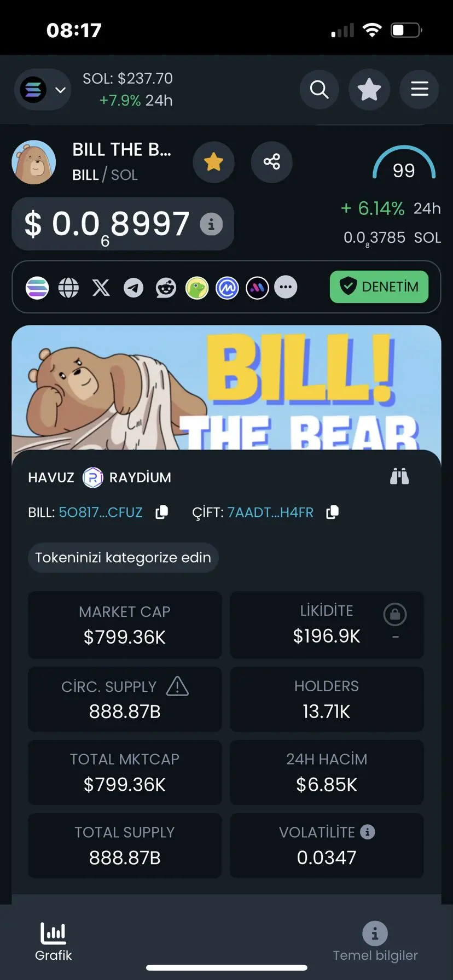
Task: Open the project website globe icon
Action: (x=68, y=287)
